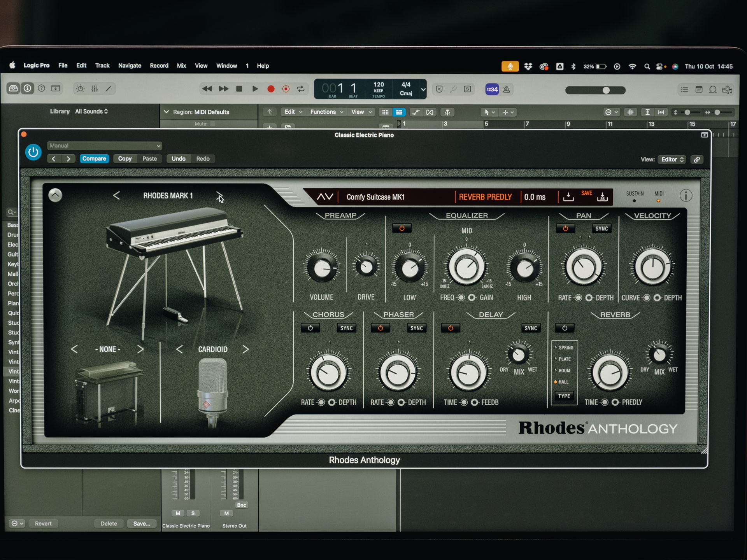Expand the All Sounds library selector
Image resolution: width=747 pixels, height=560 pixels.
pos(91,111)
